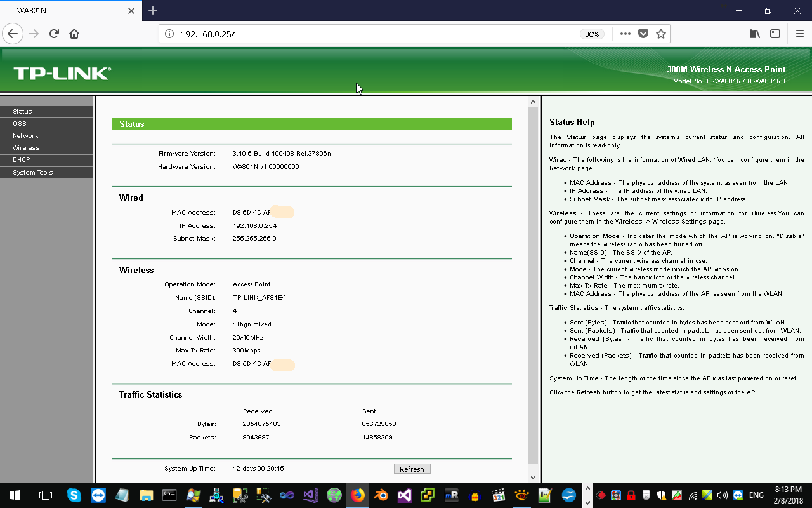This screenshot has width=812, height=508.
Task: Switch to Firefox on the taskbar
Action: tap(358, 495)
